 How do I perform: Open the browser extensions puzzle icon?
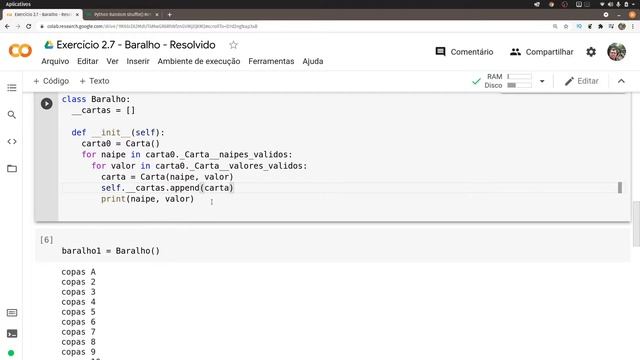pyautogui.click(x=600, y=26)
